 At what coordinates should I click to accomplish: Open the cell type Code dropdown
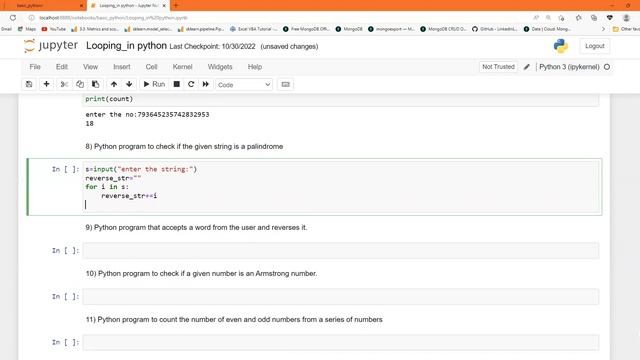244,85
